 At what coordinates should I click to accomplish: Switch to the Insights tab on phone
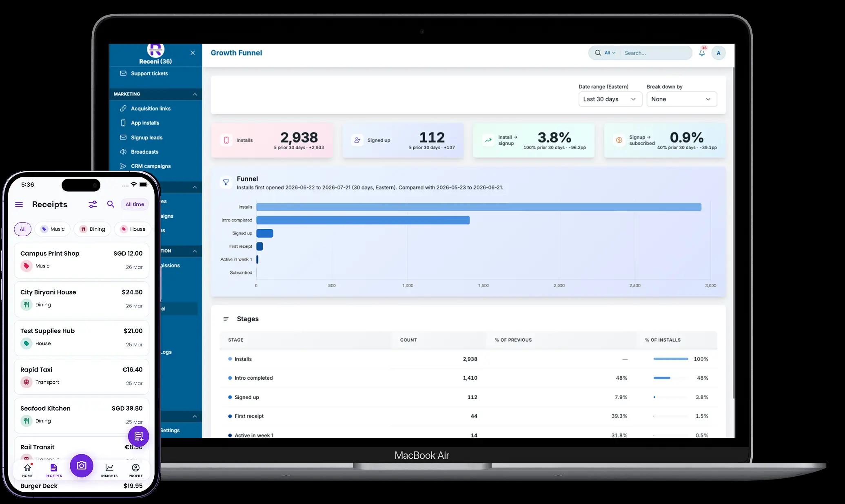click(109, 470)
